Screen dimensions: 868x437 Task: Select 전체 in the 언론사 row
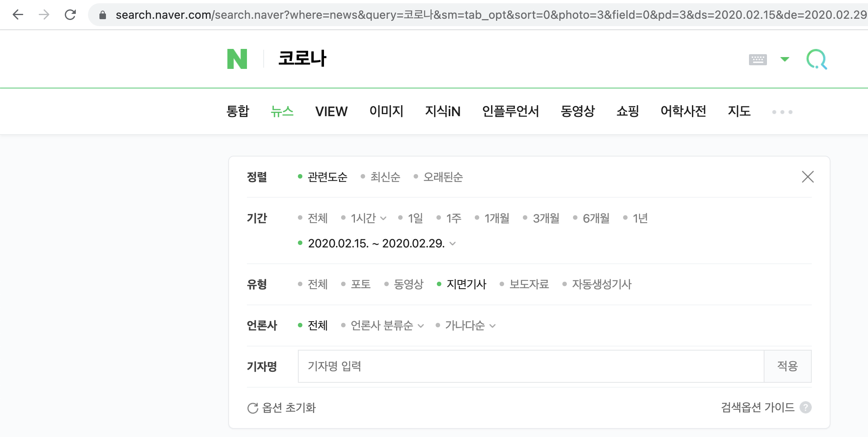(317, 325)
